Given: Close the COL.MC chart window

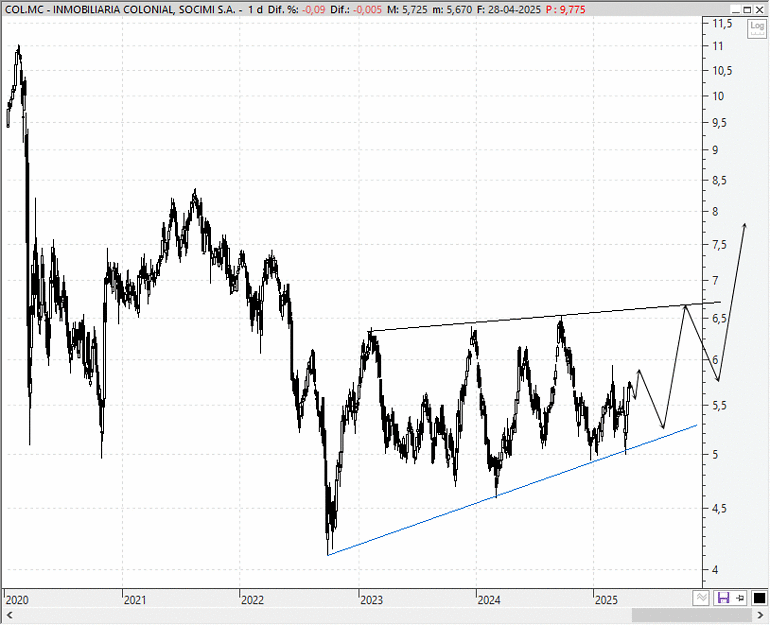Looking at the screenshot, I should click(760, 9).
